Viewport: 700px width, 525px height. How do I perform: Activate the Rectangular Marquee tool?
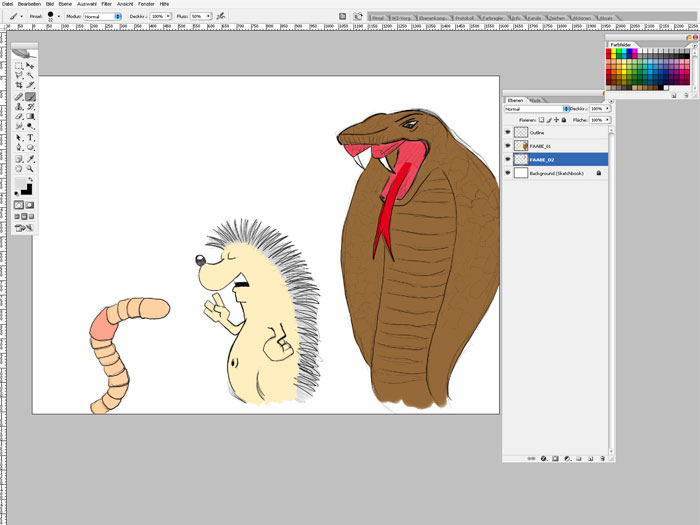point(19,65)
